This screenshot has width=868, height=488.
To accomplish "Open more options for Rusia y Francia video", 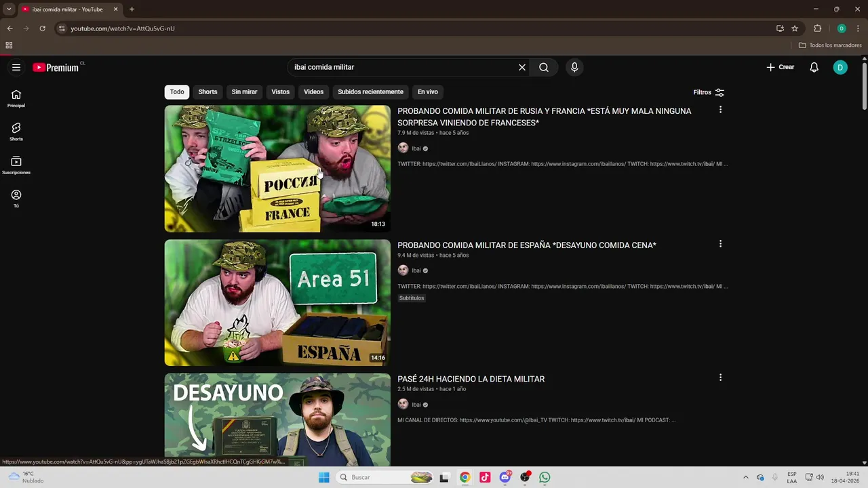I will pyautogui.click(x=720, y=110).
